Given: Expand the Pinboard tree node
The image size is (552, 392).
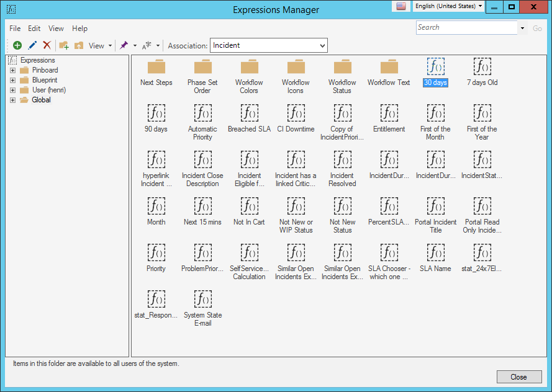Looking at the screenshot, I should (x=12, y=70).
